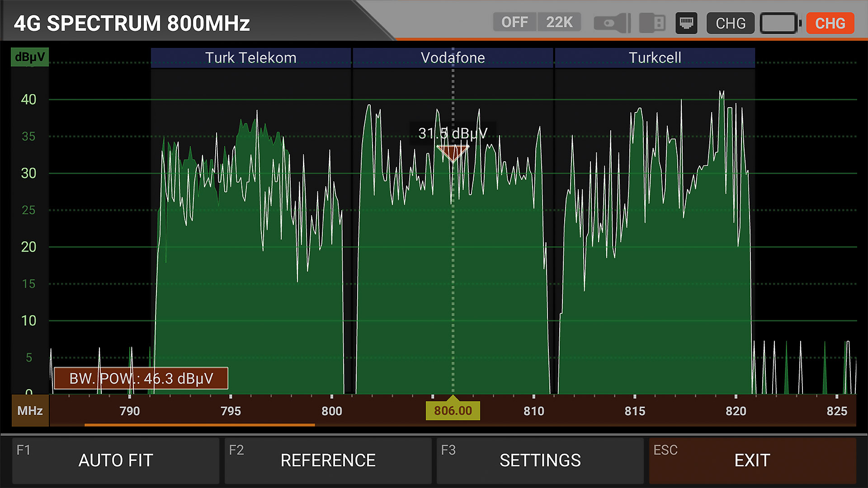Click the dark CHG status badge
Image resolution: width=868 pixels, height=488 pixels.
pos(730,23)
